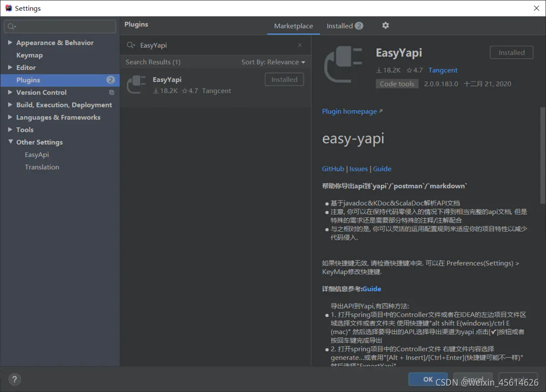
Task: Open EasyApi under Other Settings
Action: click(x=37, y=155)
